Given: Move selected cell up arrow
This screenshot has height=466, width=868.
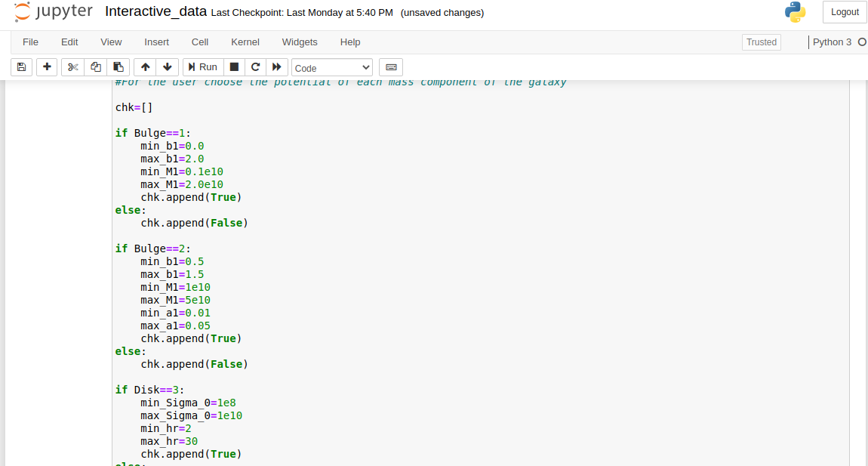Looking at the screenshot, I should (x=145, y=67).
